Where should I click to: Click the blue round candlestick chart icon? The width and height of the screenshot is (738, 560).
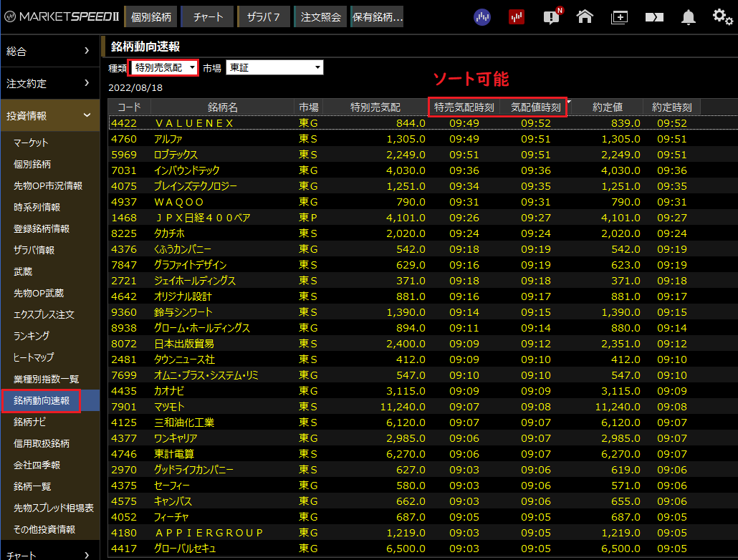[x=483, y=16]
